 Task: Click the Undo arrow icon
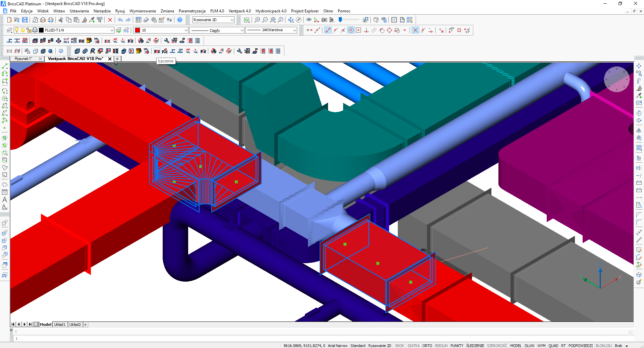pyautogui.click(x=120, y=20)
